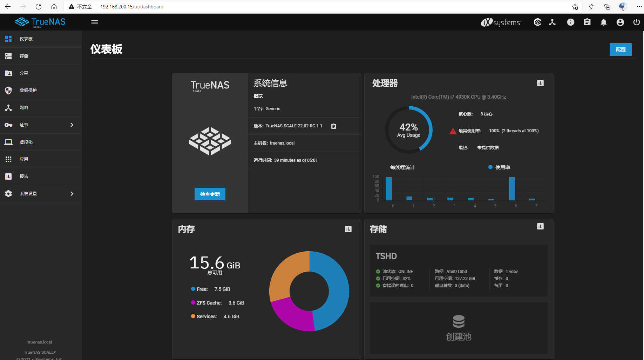Open memory reports chart icon
The height and width of the screenshot is (360, 644).
(348, 229)
